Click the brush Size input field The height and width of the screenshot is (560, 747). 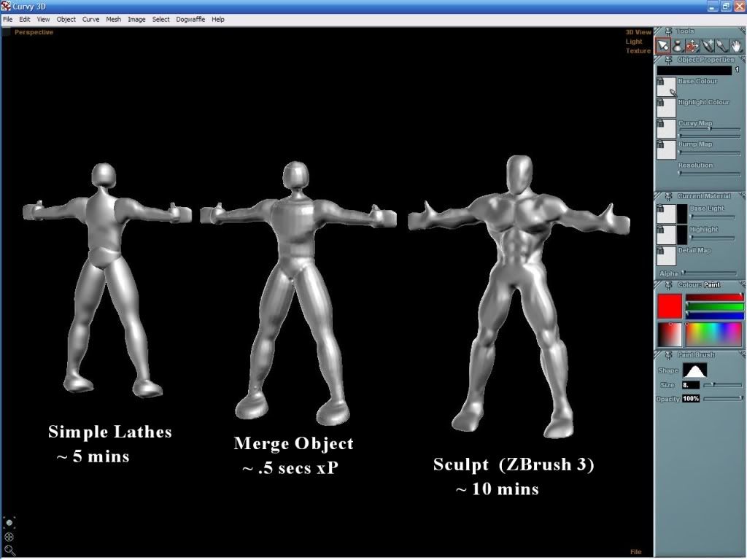(691, 384)
